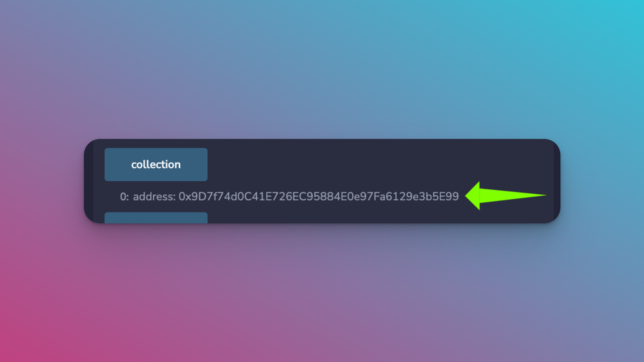The image size is (644, 362).
Task: Select the 0x9D7f74d0C41E...E99 hex address
Action: tap(318, 196)
